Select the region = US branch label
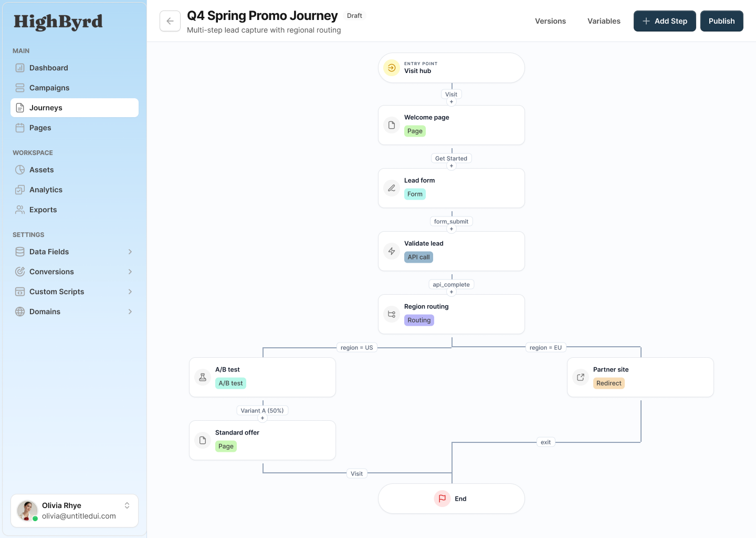756x538 pixels. click(x=356, y=348)
